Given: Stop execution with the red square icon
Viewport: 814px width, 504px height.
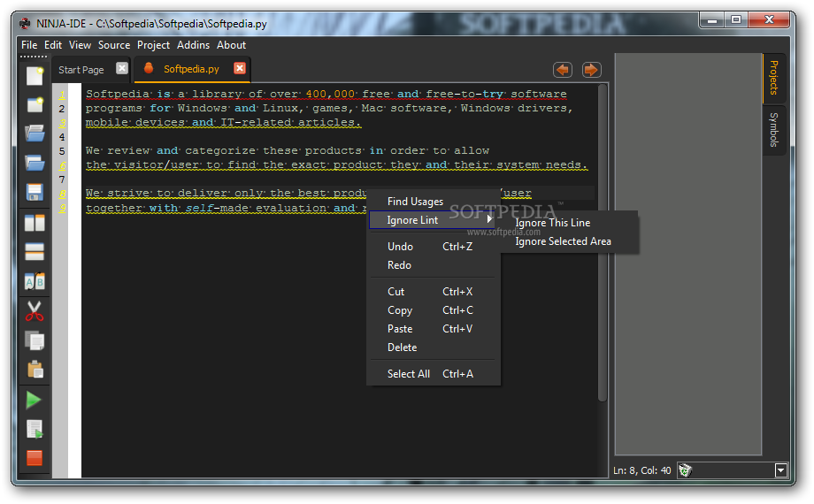Looking at the screenshot, I should [35, 458].
